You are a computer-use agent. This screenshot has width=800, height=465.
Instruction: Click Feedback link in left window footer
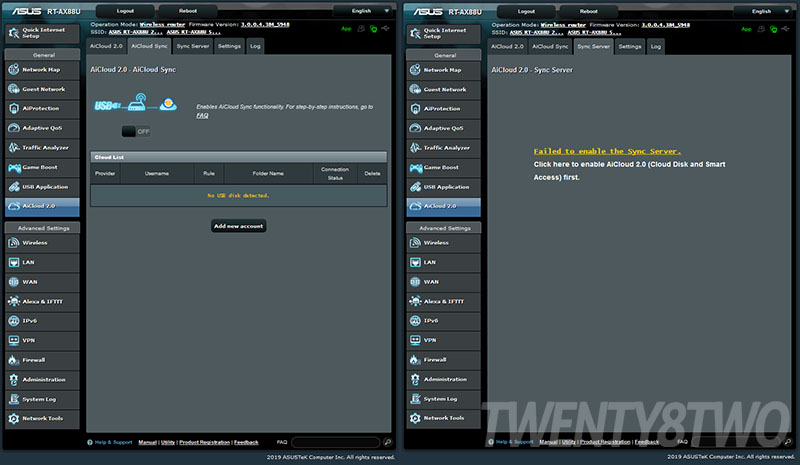[x=246, y=442]
